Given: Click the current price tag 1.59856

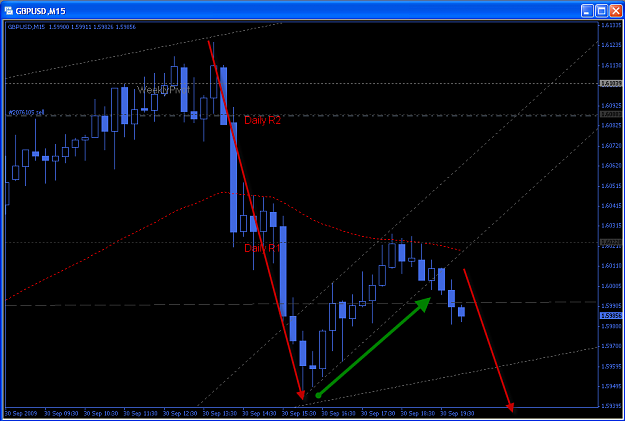Looking at the screenshot, I should (611, 315).
